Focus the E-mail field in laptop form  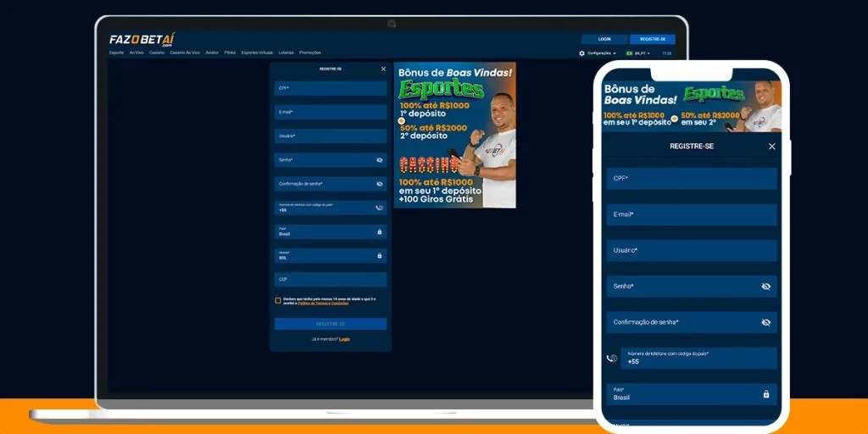[331, 112]
